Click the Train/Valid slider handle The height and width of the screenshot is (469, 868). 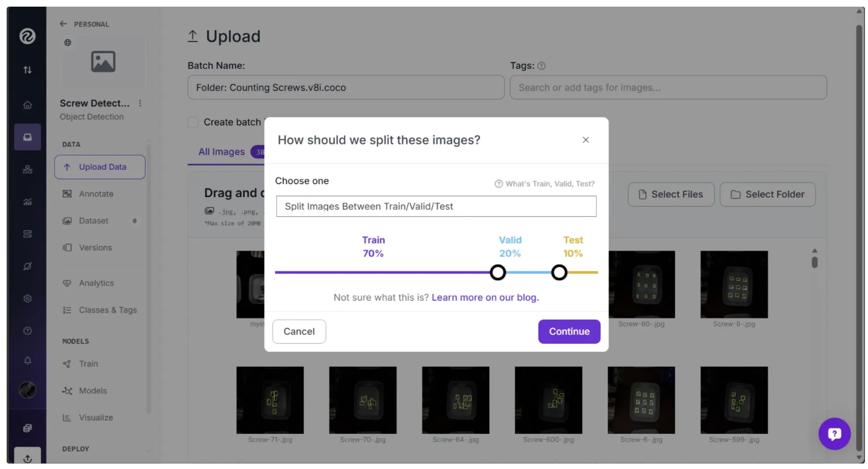click(497, 273)
